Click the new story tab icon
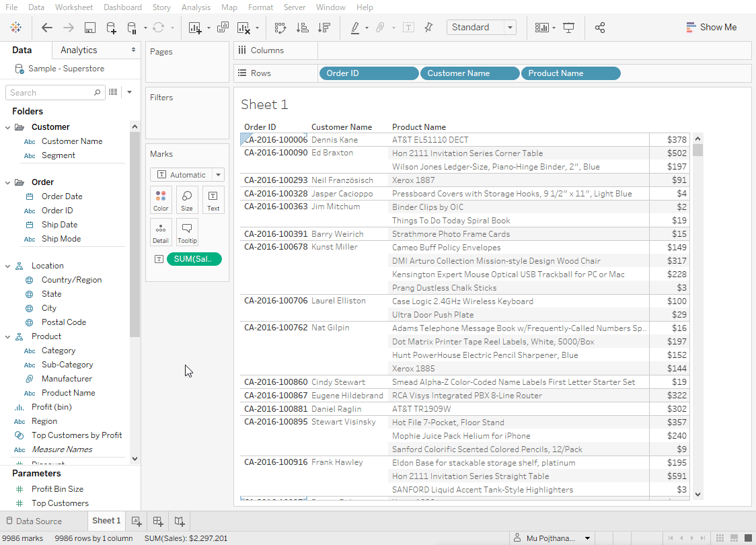This screenshot has width=756, height=545. (180, 521)
